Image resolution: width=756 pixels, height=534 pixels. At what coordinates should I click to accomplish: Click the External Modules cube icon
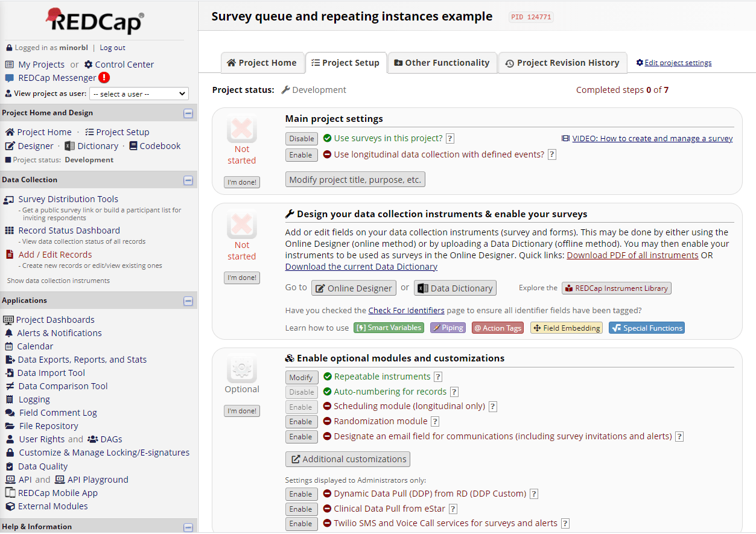pyautogui.click(x=10, y=506)
